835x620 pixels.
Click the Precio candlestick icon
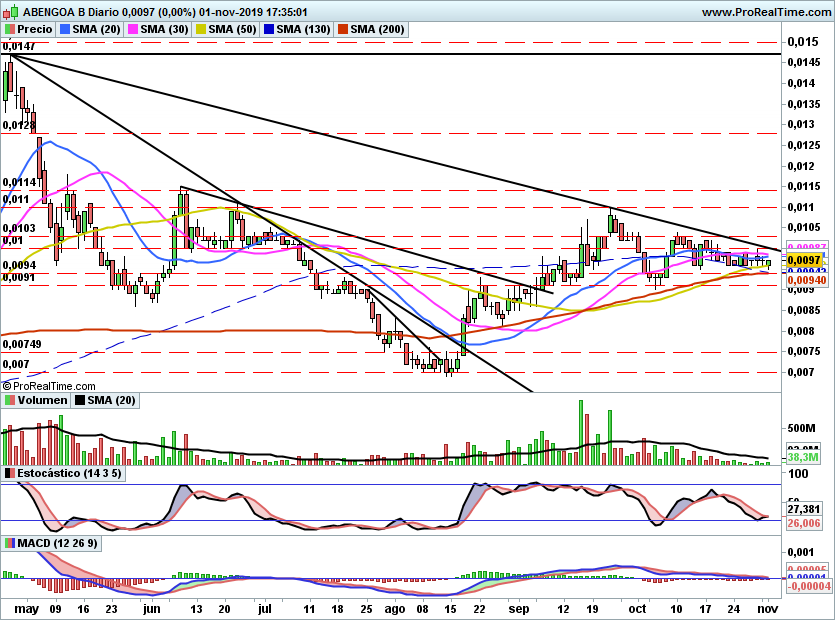10,29
